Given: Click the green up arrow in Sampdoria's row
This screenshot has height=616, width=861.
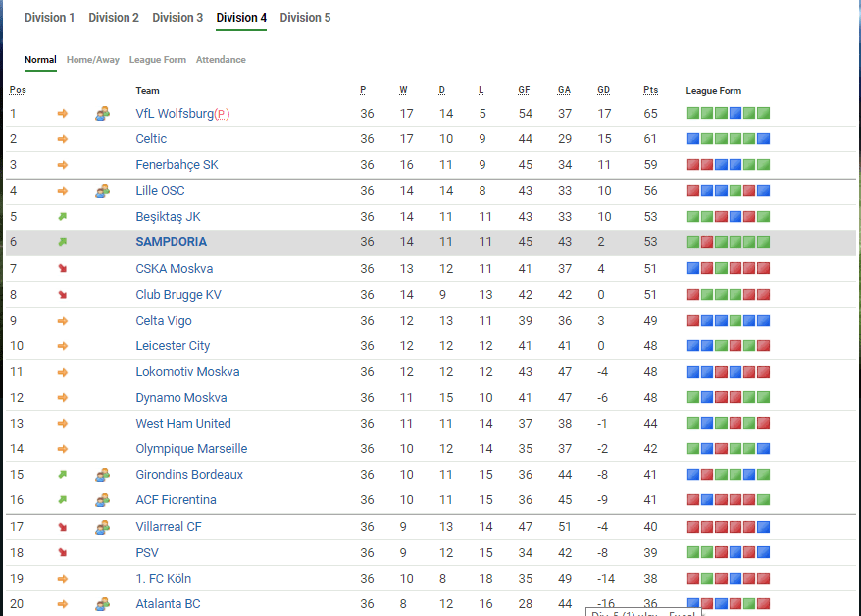Looking at the screenshot, I should coord(63,242).
